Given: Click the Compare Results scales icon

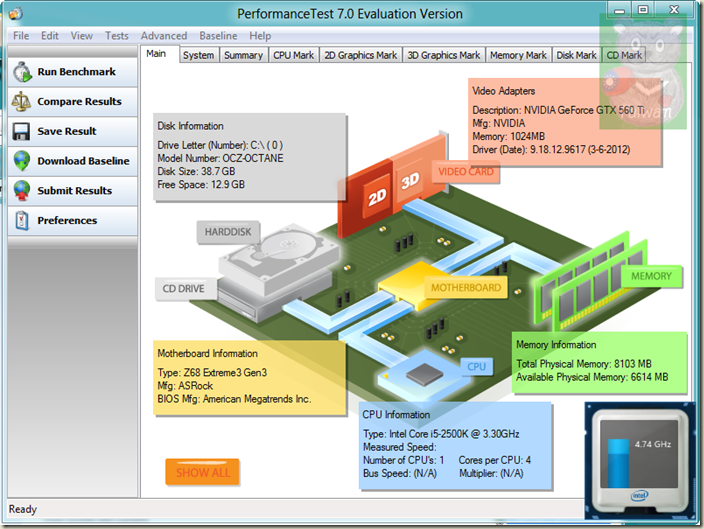Looking at the screenshot, I should click(x=21, y=101).
